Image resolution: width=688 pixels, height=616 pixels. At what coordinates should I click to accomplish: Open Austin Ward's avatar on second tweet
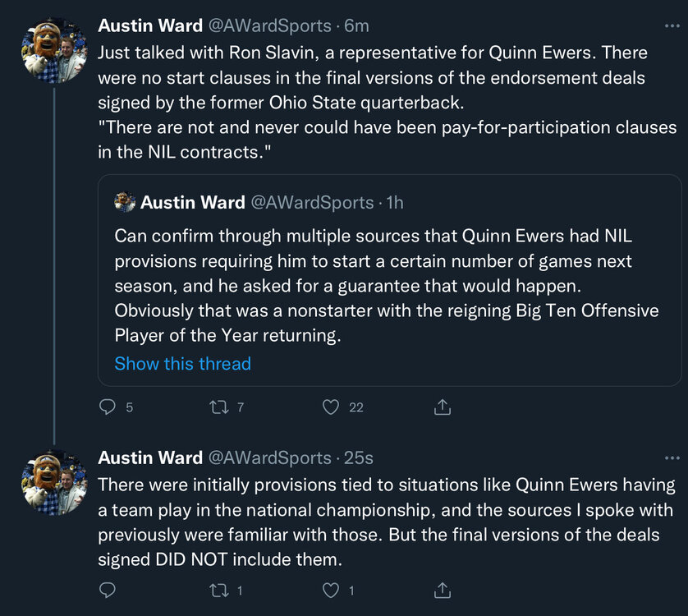pos(54,482)
